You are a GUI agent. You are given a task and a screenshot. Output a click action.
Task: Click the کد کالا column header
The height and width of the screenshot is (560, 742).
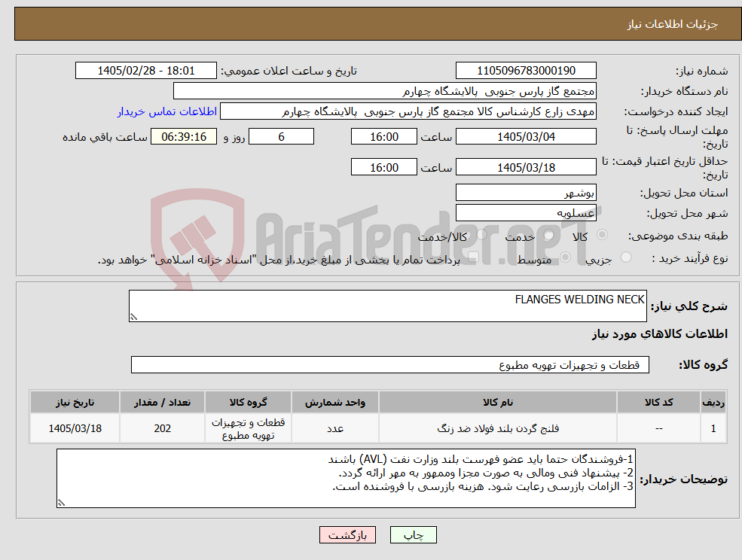coord(658,403)
